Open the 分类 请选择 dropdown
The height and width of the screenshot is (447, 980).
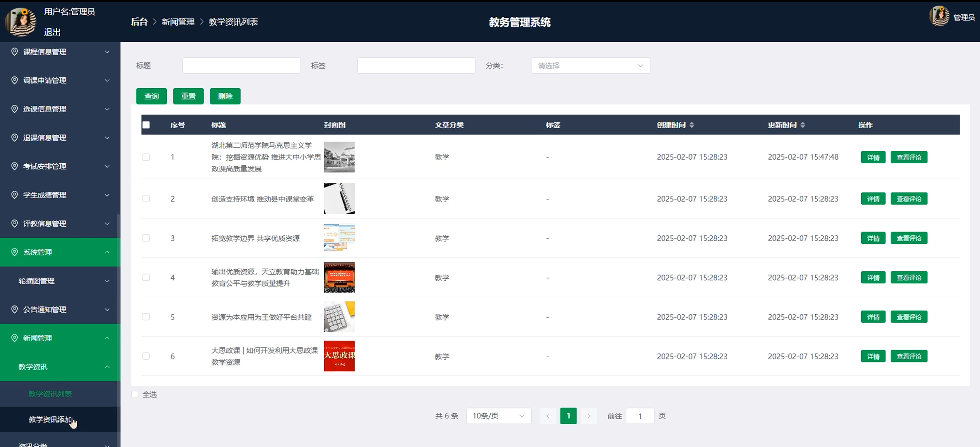(x=591, y=65)
